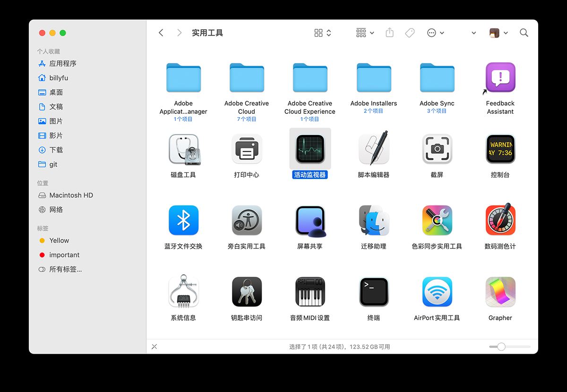Open 音频 MIDI 设置 utility

pyautogui.click(x=309, y=291)
